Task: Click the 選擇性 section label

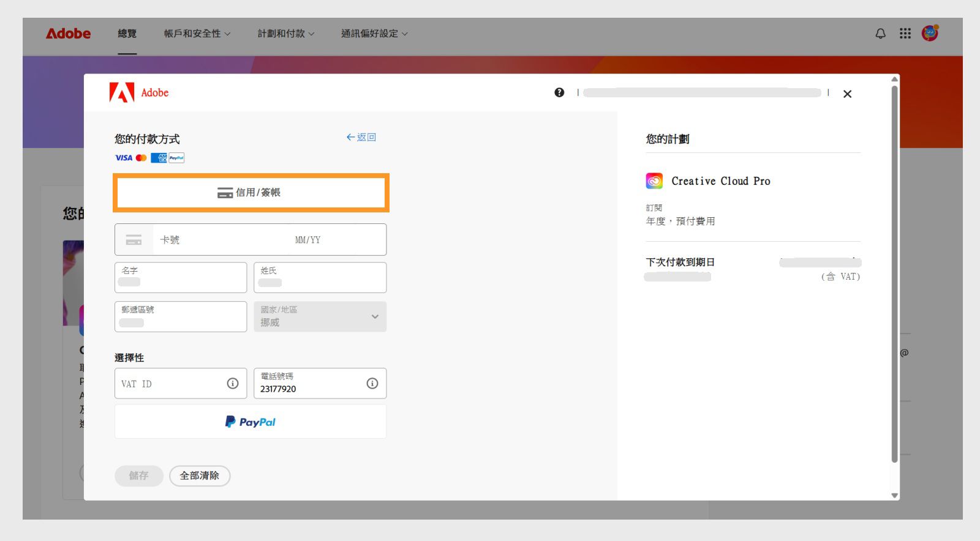Action: point(129,357)
